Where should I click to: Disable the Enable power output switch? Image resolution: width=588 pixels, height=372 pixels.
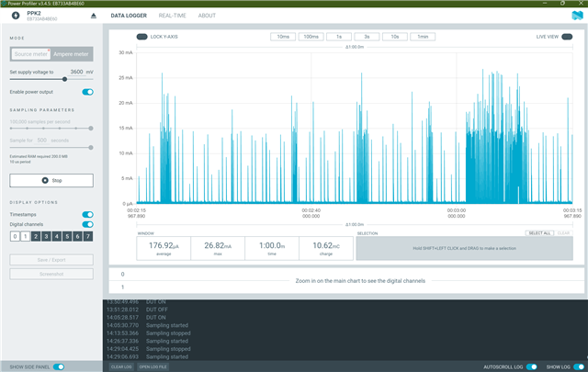click(88, 92)
